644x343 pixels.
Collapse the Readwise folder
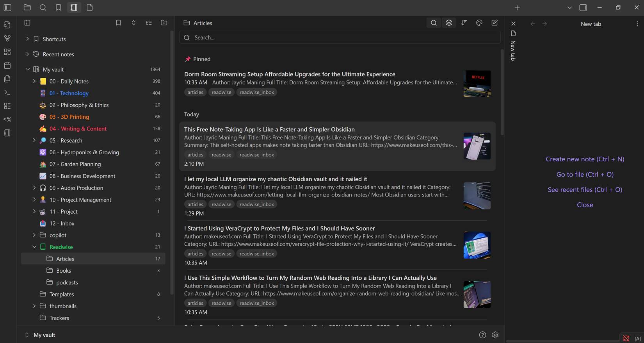(34, 247)
